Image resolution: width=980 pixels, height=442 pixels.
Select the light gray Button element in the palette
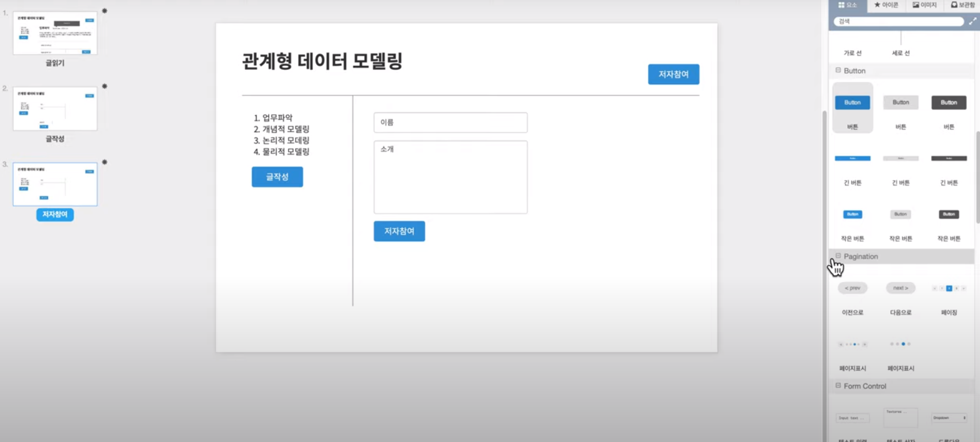pos(901,103)
